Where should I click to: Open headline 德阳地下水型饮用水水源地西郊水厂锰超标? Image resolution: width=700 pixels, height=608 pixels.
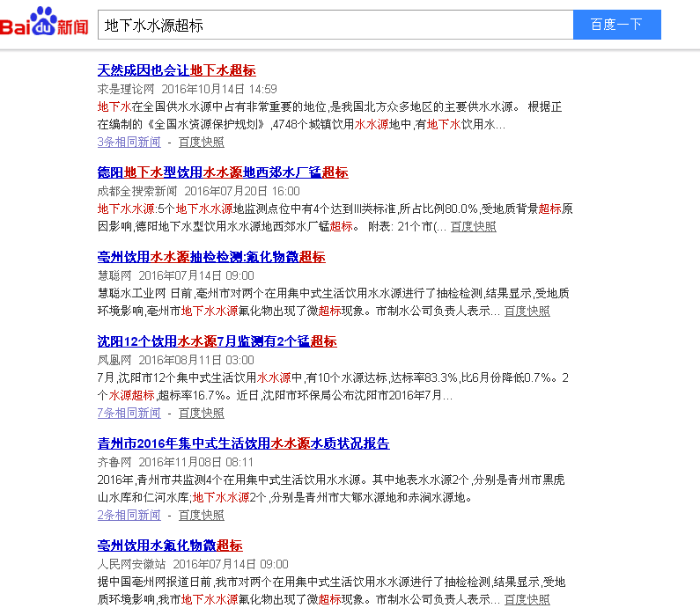click(x=223, y=172)
